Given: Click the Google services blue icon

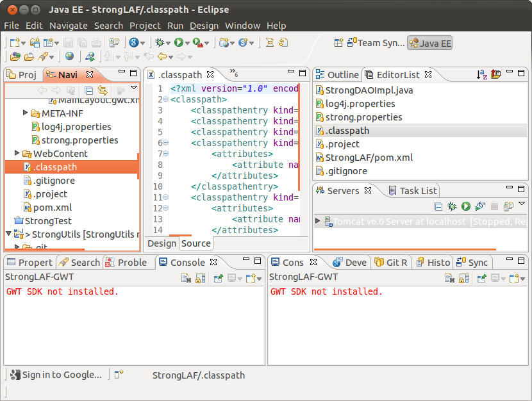Looking at the screenshot, I should (133, 43).
